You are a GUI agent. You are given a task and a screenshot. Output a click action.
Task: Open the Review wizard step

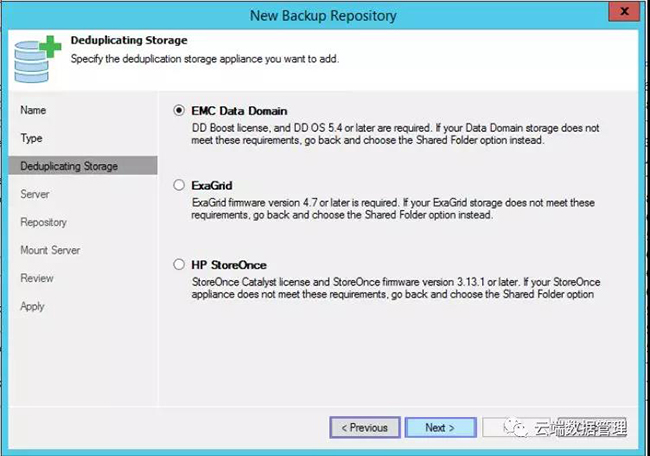[37, 278]
